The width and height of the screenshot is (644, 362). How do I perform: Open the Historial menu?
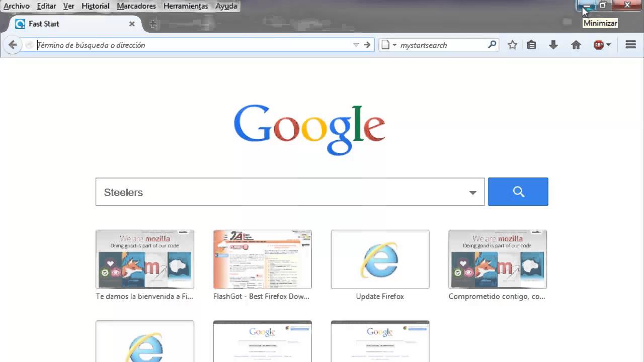click(96, 6)
